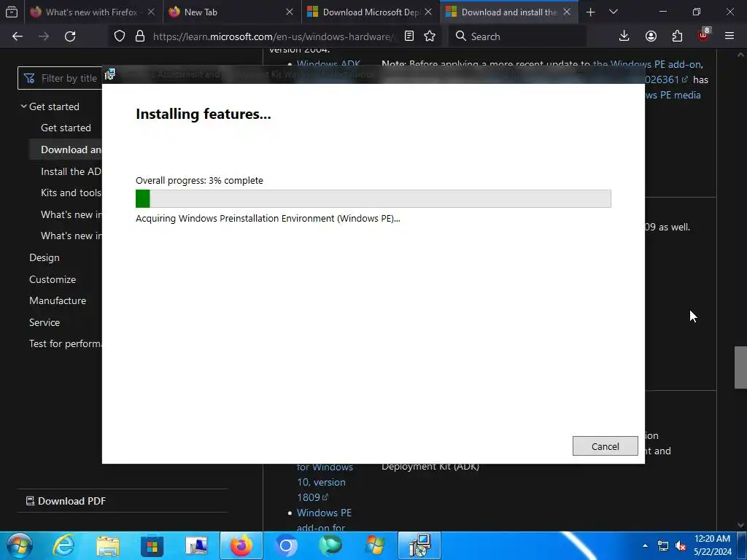Show site security padlock info
747x560 pixels.
coord(140,36)
